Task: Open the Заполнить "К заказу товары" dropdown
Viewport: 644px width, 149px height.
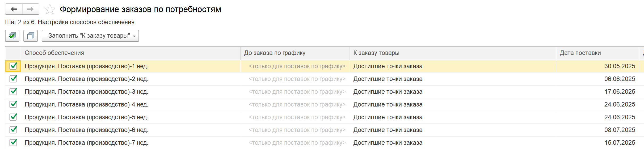Action: coord(90,36)
